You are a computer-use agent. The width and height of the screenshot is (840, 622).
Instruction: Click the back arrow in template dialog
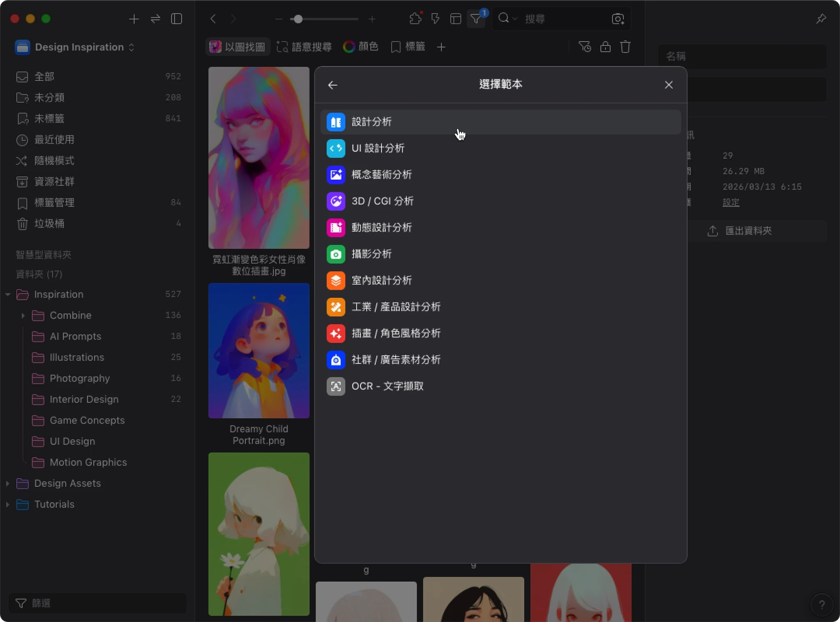(333, 85)
